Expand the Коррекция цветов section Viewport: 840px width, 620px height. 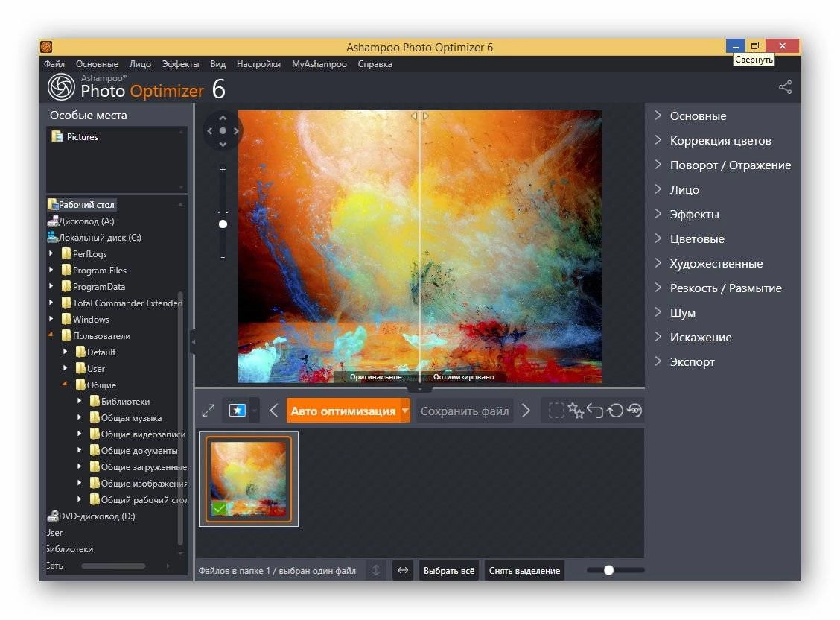[658, 140]
